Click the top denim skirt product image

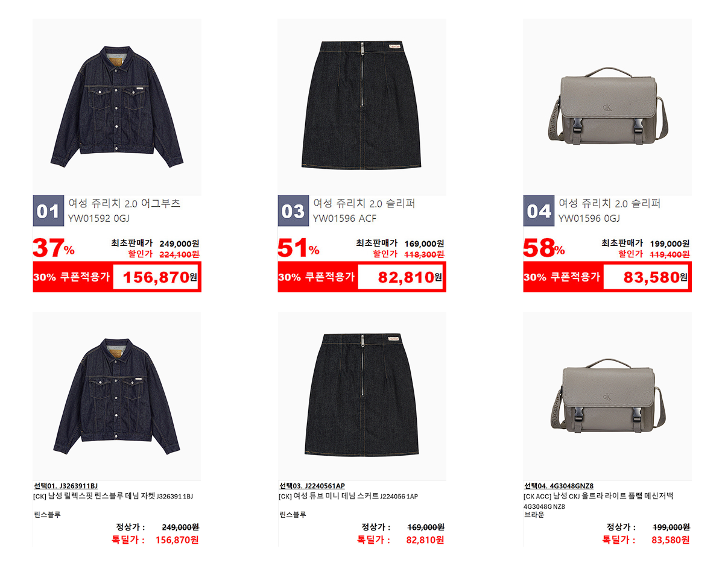362,107
